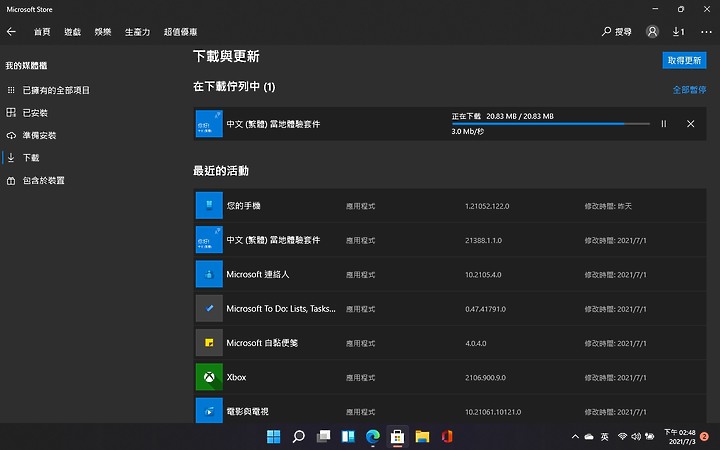
Task: Open the 首頁 tab
Action: (x=42, y=32)
